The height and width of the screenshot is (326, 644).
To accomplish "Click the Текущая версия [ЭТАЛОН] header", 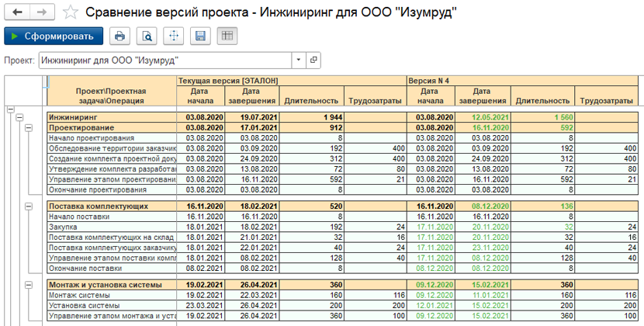I will click(291, 81).
